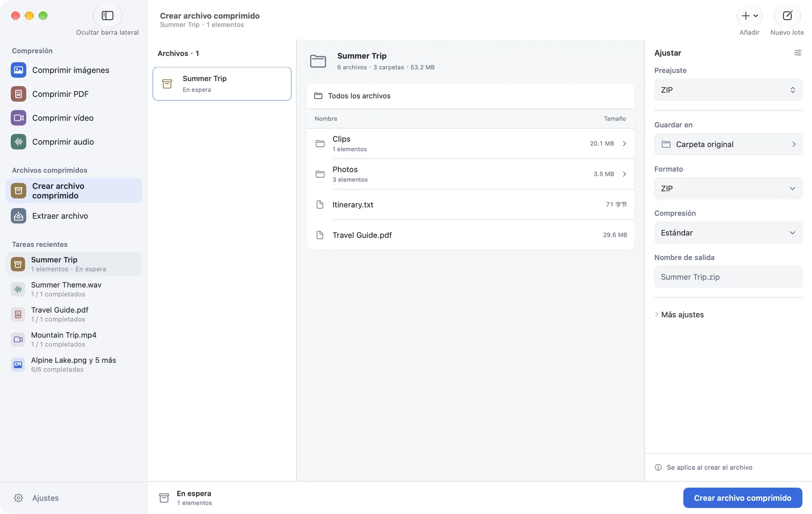Open the Compresión Estándar dropdown
Image resolution: width=812 pixels, height=514 pixels.
[728, 233]
